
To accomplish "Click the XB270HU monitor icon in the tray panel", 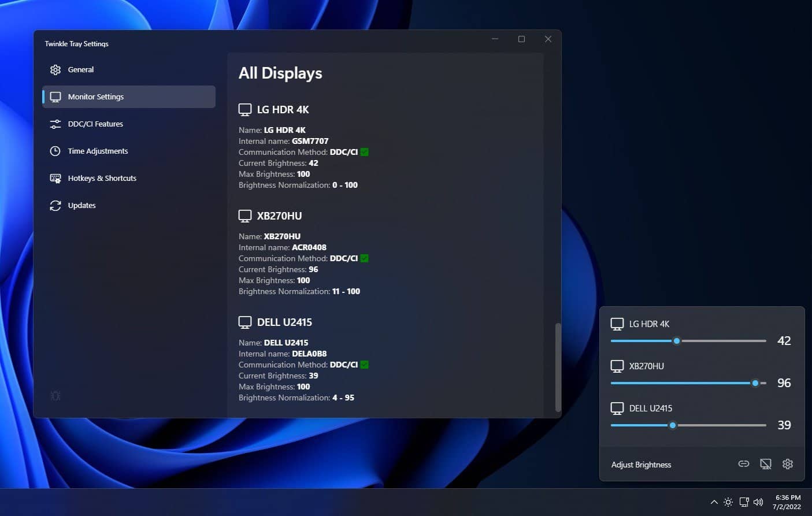I will [617, 366].
